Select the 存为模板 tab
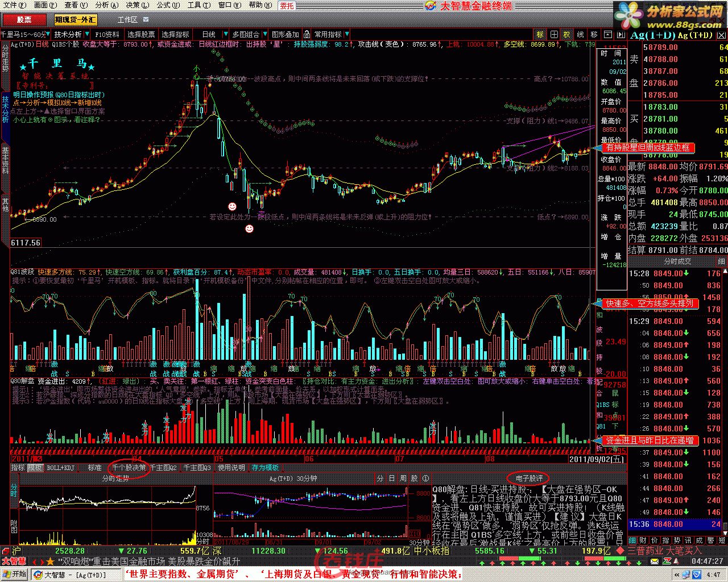728x582 pixels. pyautogui.click(x=266, y=468)
